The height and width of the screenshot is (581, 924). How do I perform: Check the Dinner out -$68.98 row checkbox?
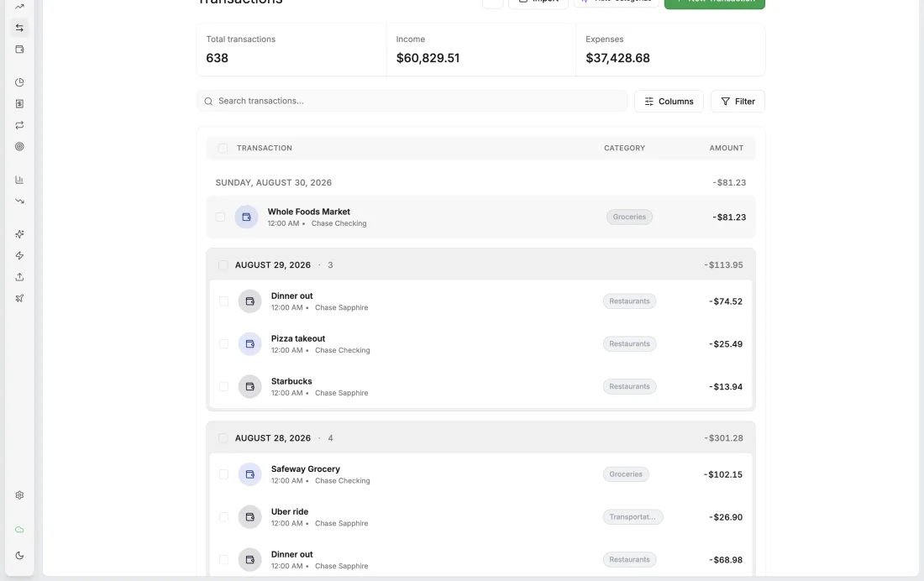[x=224, y=560]
